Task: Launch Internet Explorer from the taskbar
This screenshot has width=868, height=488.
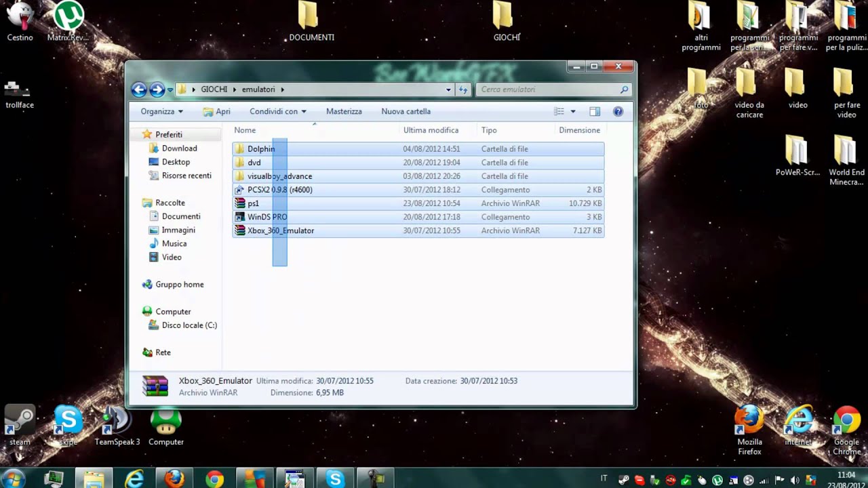Action: (134, 479)
